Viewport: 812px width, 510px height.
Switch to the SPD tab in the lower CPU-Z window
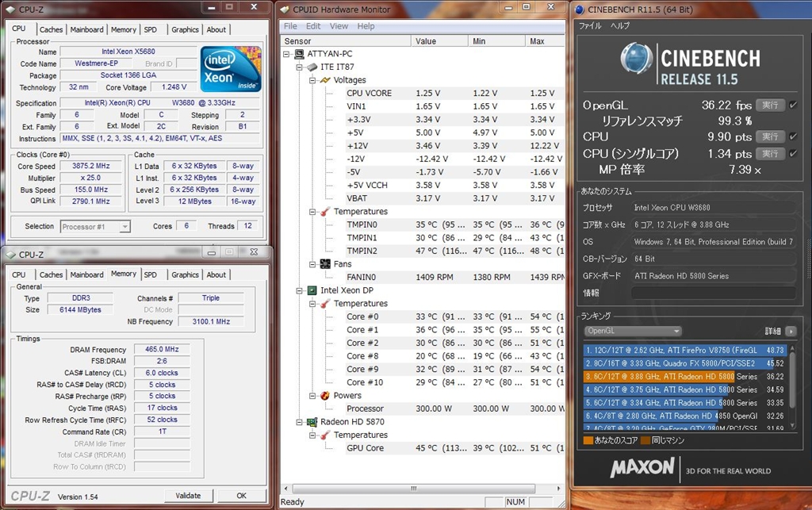[x=150, y=275]
